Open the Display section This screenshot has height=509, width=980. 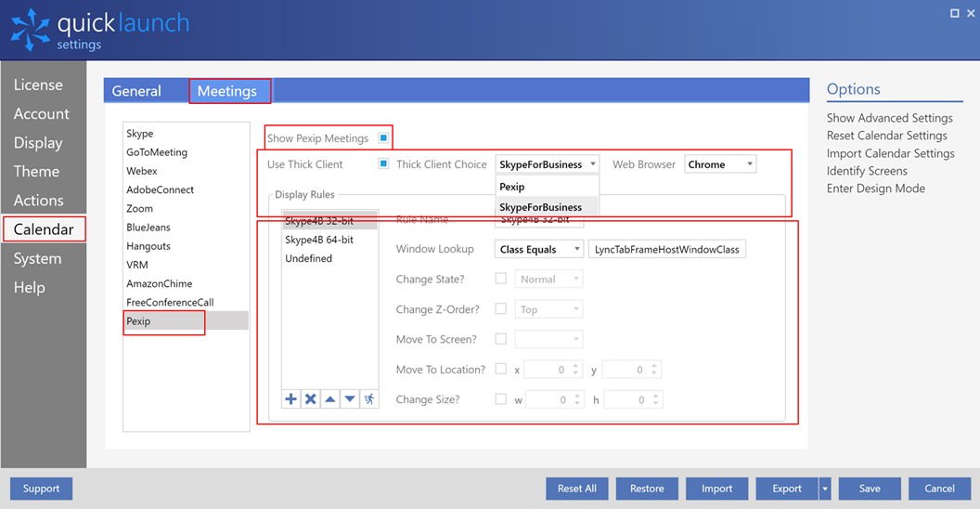pyautogui.click(x=38, y=142)
